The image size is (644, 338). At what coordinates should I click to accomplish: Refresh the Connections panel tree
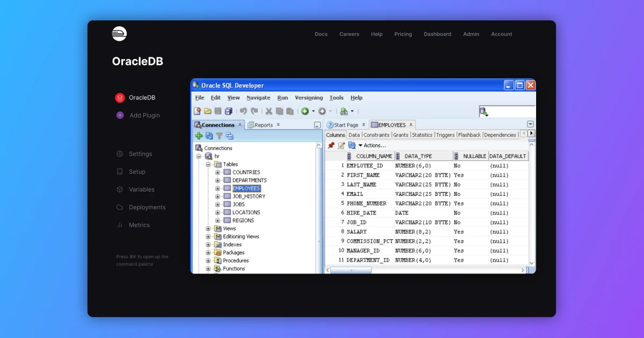click(x=209, y=136)
